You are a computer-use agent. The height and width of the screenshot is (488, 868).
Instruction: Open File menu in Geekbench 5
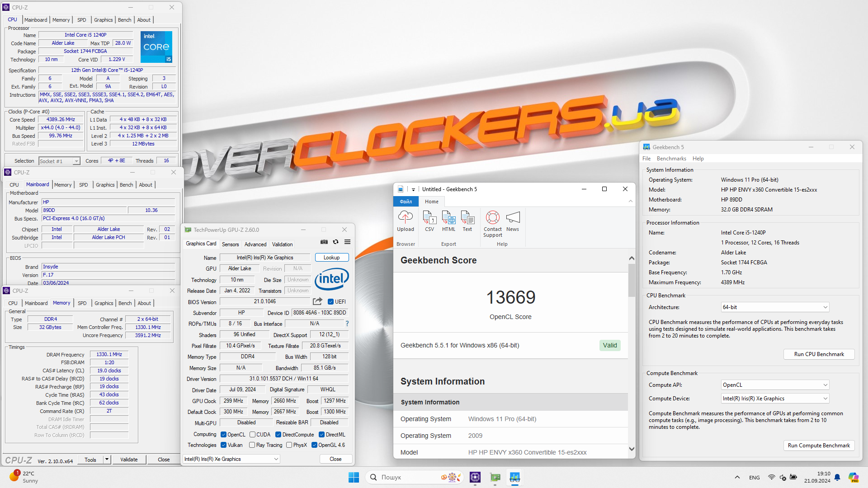click(646, 159)
